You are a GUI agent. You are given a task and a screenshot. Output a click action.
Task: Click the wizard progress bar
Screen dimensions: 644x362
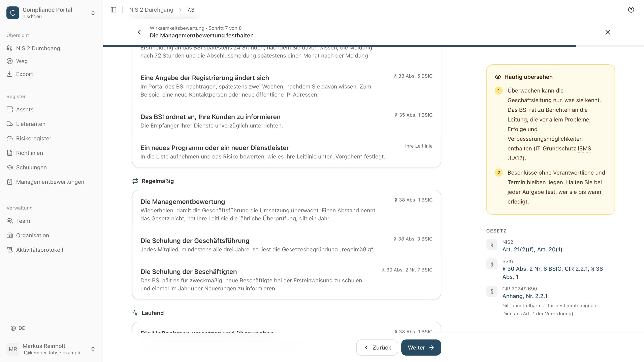(373, 46)
